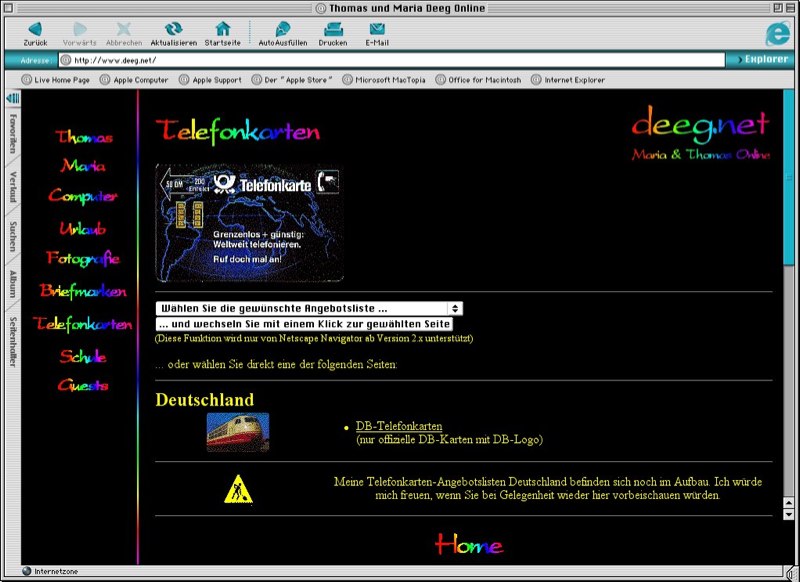Navigate to Briefmarken in left menu
The height and width of the screenshot is (582, 800).
click(83, 291)
